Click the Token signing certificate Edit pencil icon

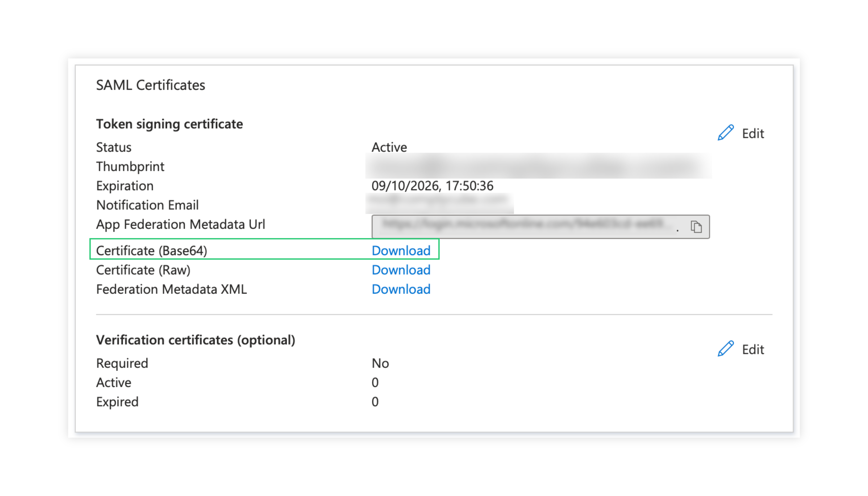click(x=726, y=133)
